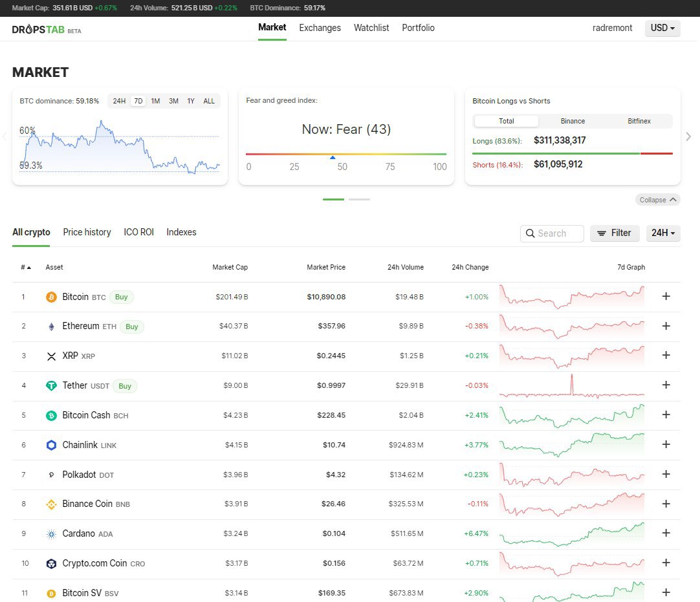Open the Exchanges tab
The height and width of the screenshot is (602, 700).
320,28
